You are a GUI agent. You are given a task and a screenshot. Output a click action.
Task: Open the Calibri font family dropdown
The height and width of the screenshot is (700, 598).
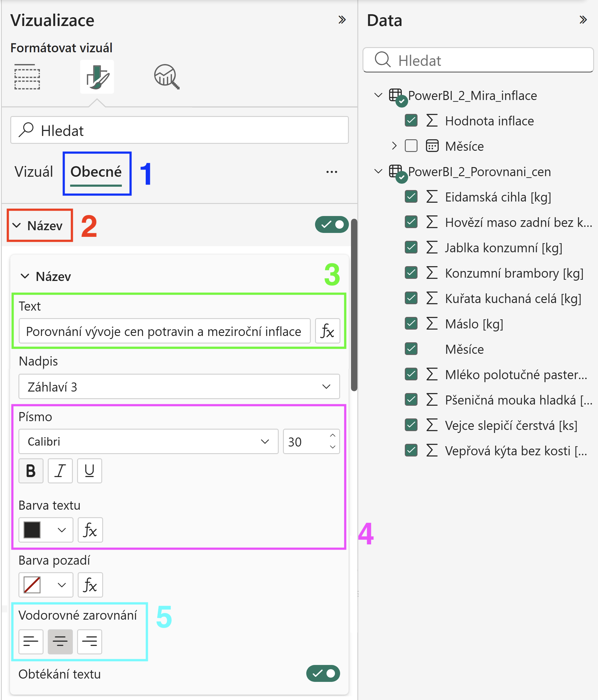tap(148, 442)
